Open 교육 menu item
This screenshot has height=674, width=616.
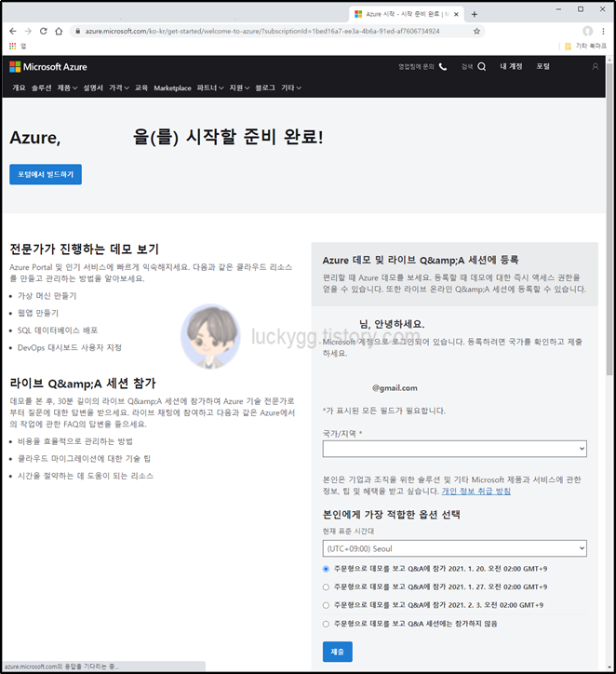tap(141, 88)
